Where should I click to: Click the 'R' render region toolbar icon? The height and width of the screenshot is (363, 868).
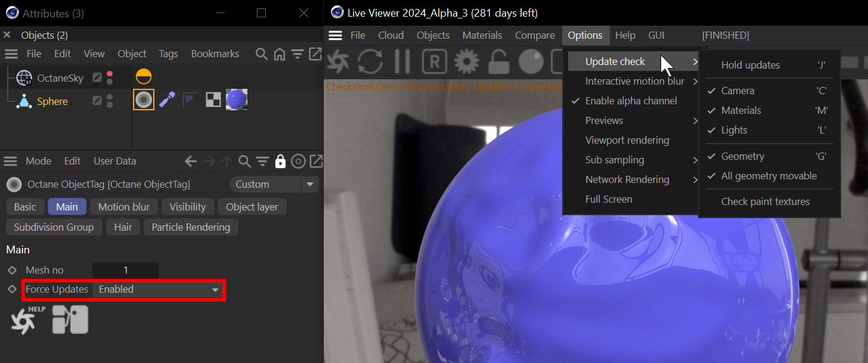click(435, 61)
